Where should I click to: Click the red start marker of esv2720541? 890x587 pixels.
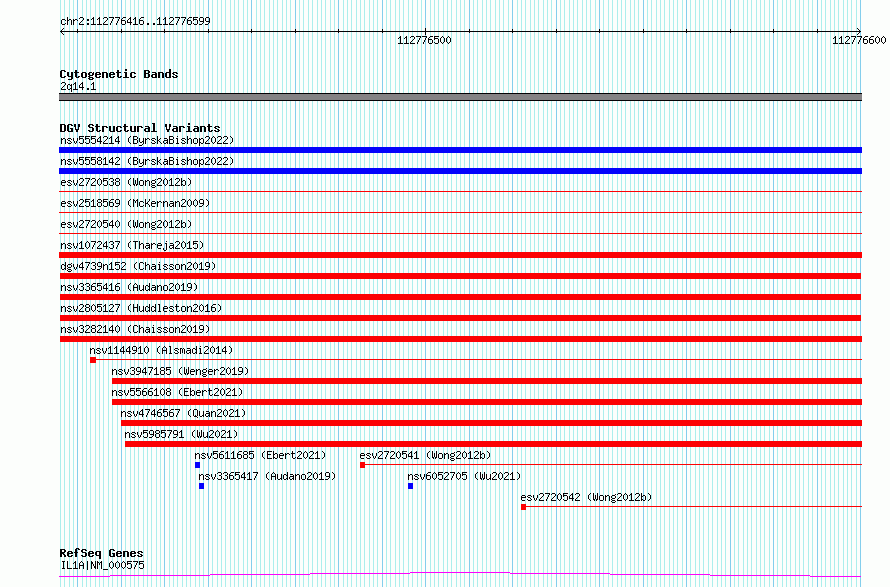(363, 465)
